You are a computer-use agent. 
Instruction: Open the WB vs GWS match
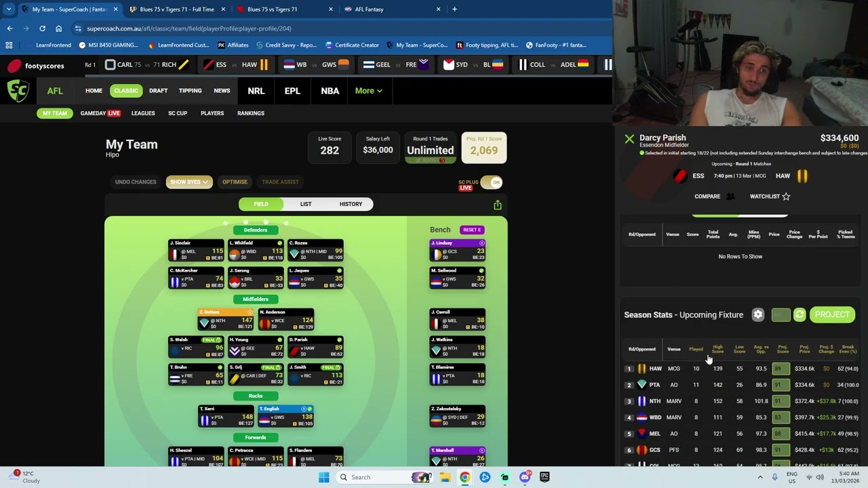[x=316, y=65]
